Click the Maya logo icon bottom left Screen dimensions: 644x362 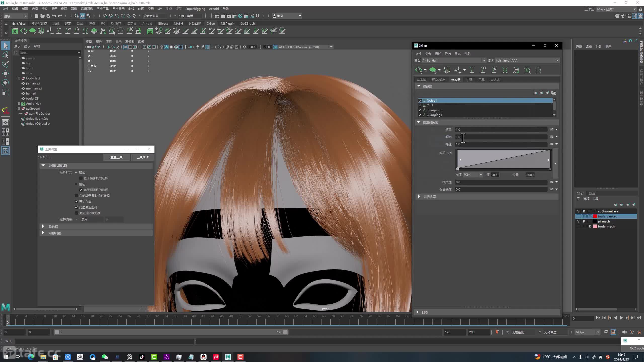click(6, 307)
